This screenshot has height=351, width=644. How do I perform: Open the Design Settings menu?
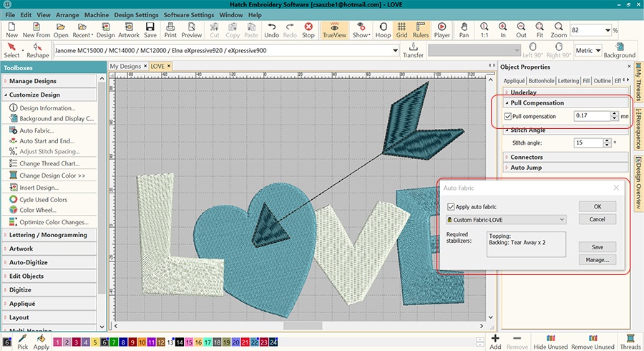click(x=136, y=15)
